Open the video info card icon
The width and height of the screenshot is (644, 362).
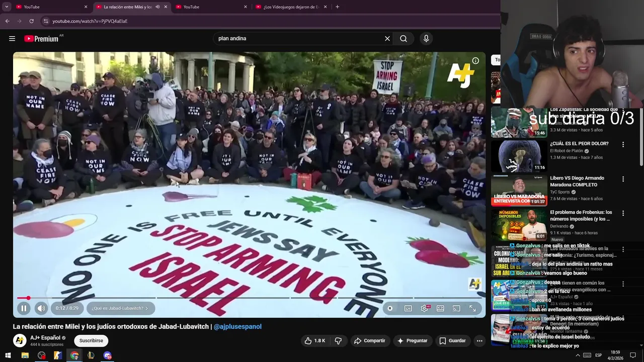(x=475, y=61)
